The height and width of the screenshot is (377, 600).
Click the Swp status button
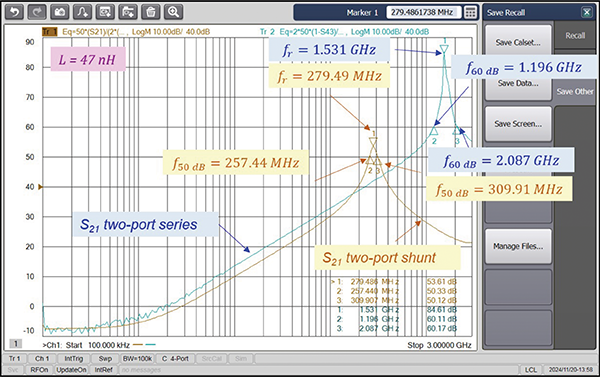105,359
